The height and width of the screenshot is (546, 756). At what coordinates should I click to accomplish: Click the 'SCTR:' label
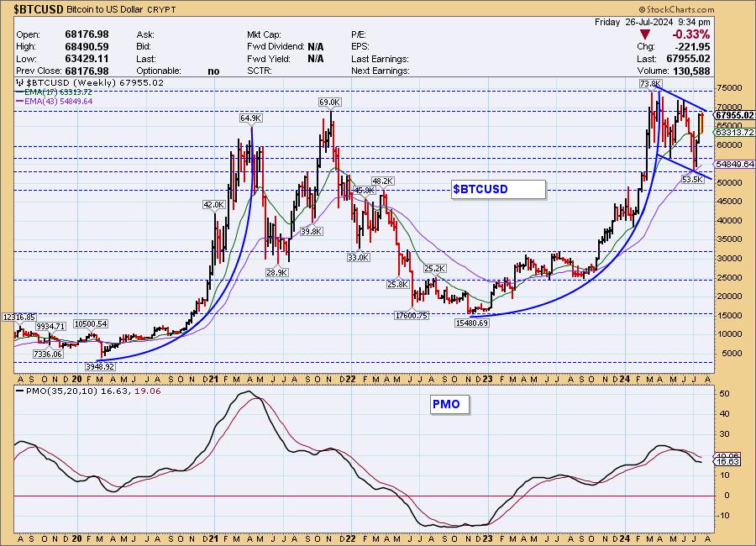[x=260, y=71]
